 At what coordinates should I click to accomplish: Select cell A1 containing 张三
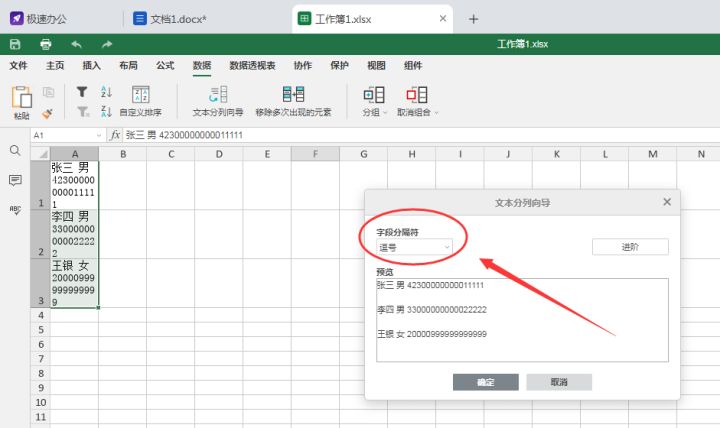click(x=74, y=185)
